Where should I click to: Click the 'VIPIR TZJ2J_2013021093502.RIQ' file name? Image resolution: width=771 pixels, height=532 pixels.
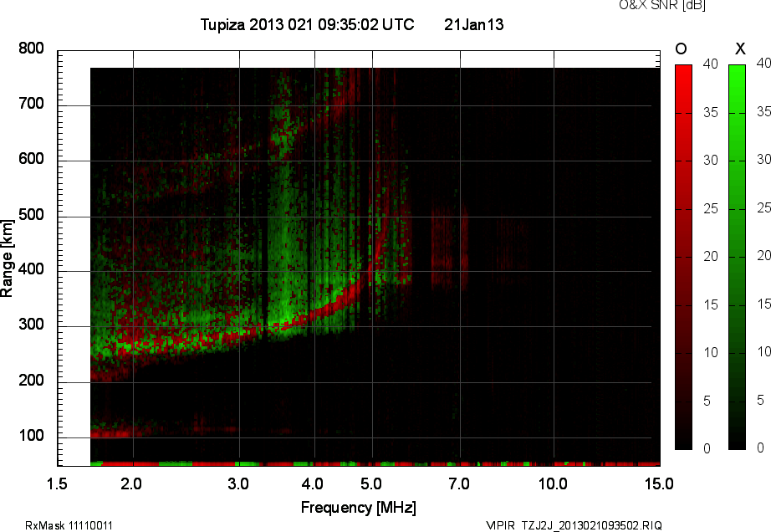click(x=574, y=525)
